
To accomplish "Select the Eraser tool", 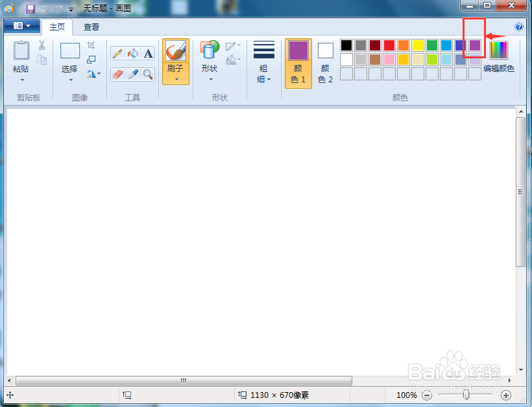I will 117,75.
